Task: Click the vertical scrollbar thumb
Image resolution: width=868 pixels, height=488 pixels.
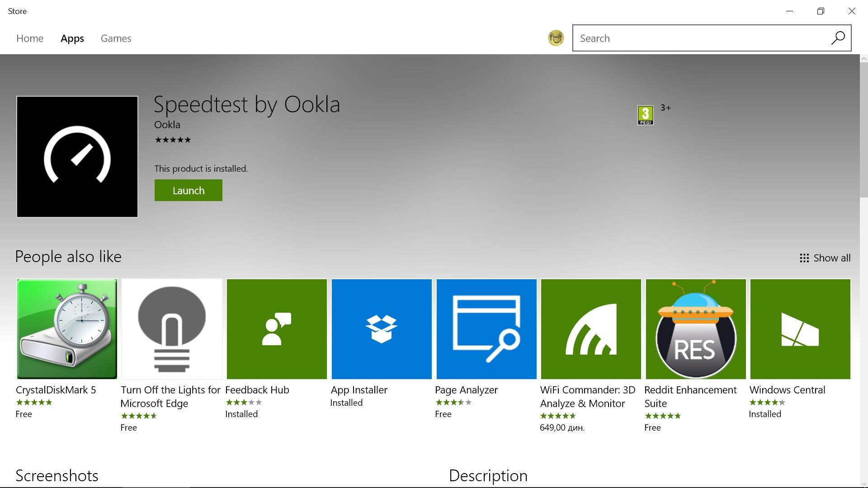Action: click(x=863, y=130)
